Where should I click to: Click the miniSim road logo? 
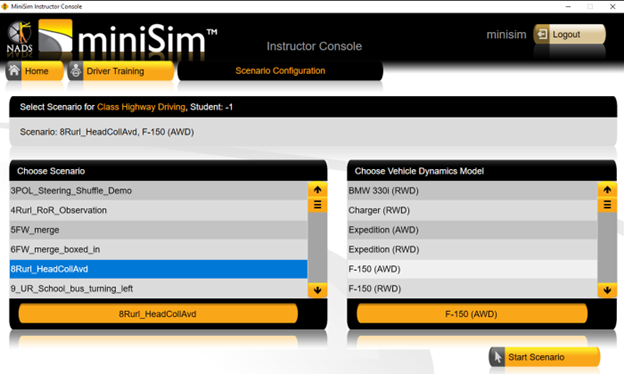[x=55, y=36]
